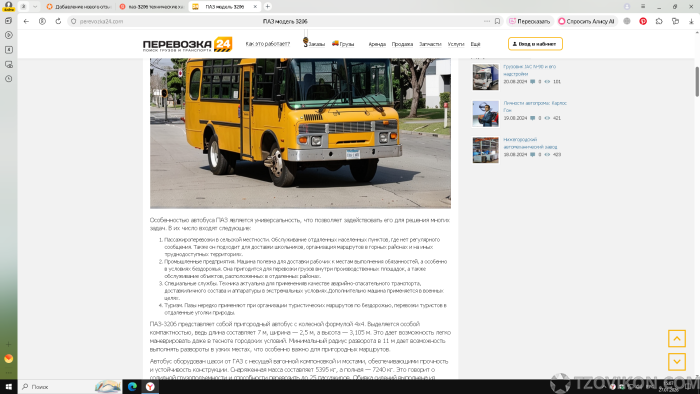The width and height of the screenshot is (700, 394).
Task: Open downloads arrow icon in toolbar
Action: point(691,21)
